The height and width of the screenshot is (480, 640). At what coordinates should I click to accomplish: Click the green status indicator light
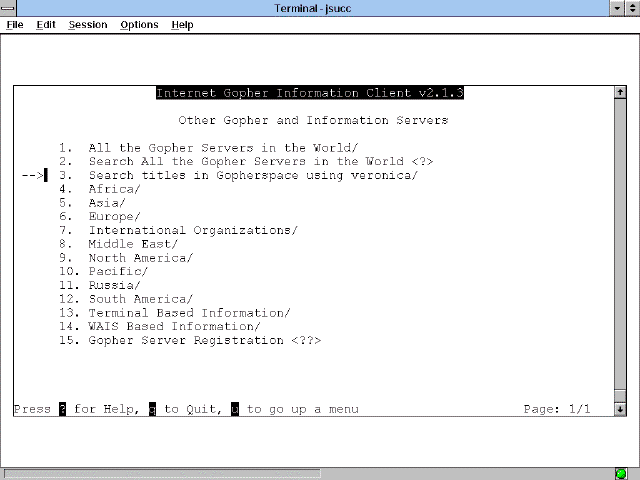click(x=621, y=474)
